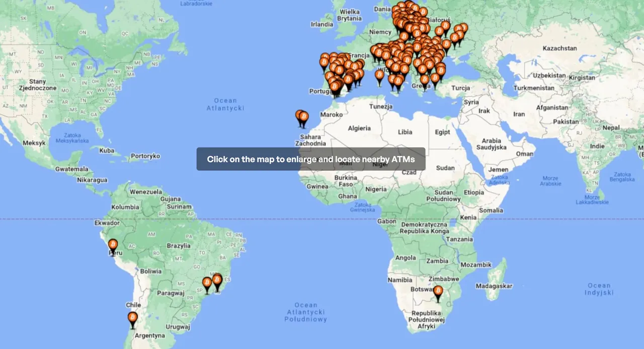Select the Bitcoin ATM pin near Chile
This screenshot has height=349, width=644.
[x=132, y=319]
